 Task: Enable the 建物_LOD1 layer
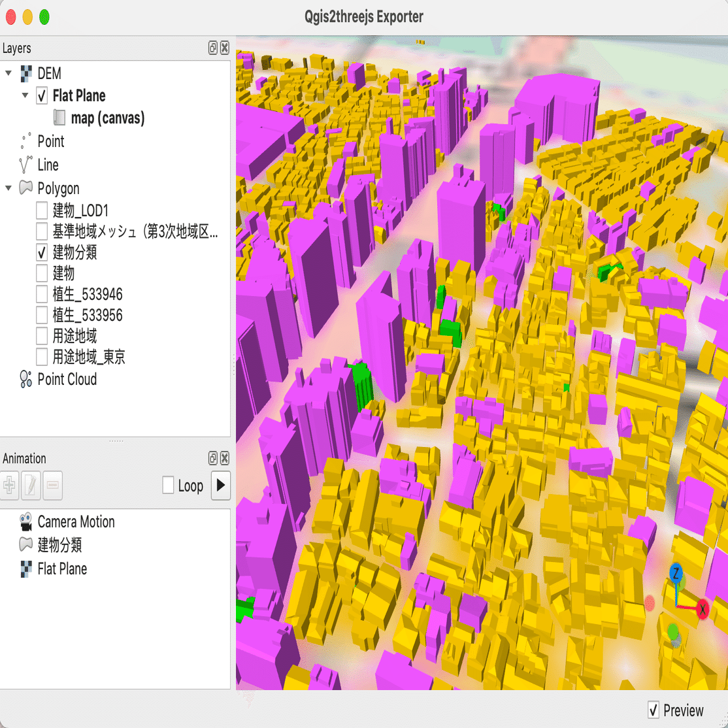coord(42,210)
